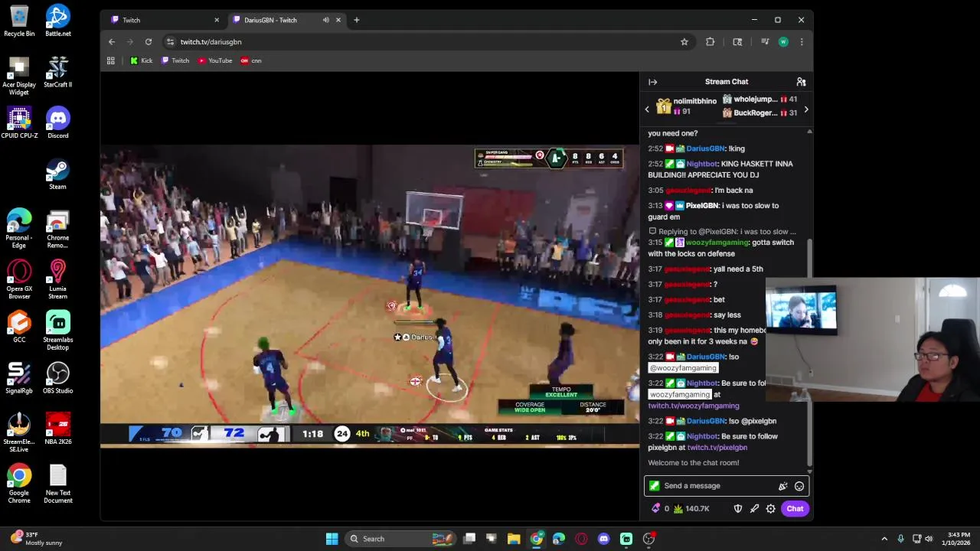Click the Twitch stream video player
980x551 pixels.
coord(370,296)
